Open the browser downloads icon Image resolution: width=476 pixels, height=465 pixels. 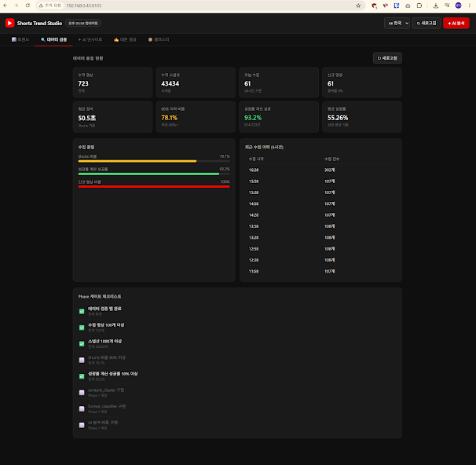tap(436, 5)
